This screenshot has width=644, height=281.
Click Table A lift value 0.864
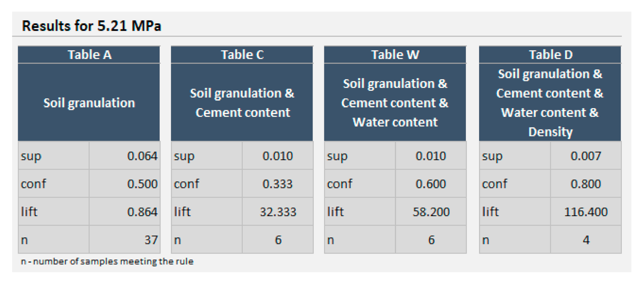pyautogui.click(x=142, y=212)
